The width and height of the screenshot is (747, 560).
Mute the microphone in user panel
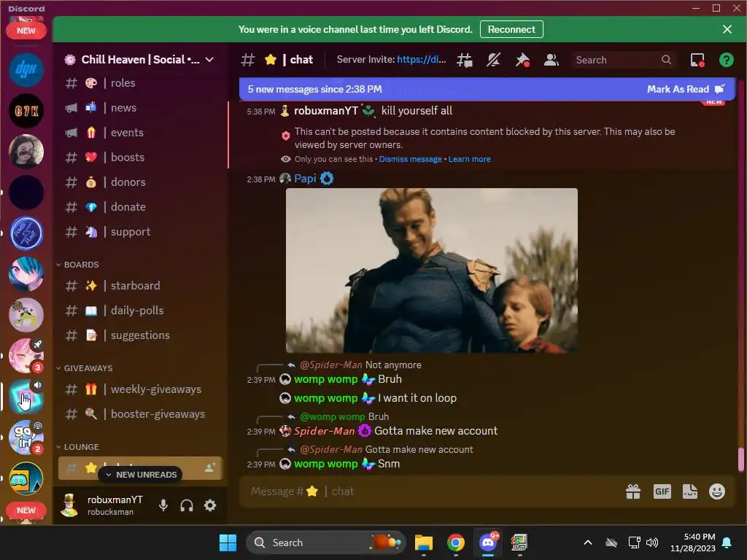point(163,505)
